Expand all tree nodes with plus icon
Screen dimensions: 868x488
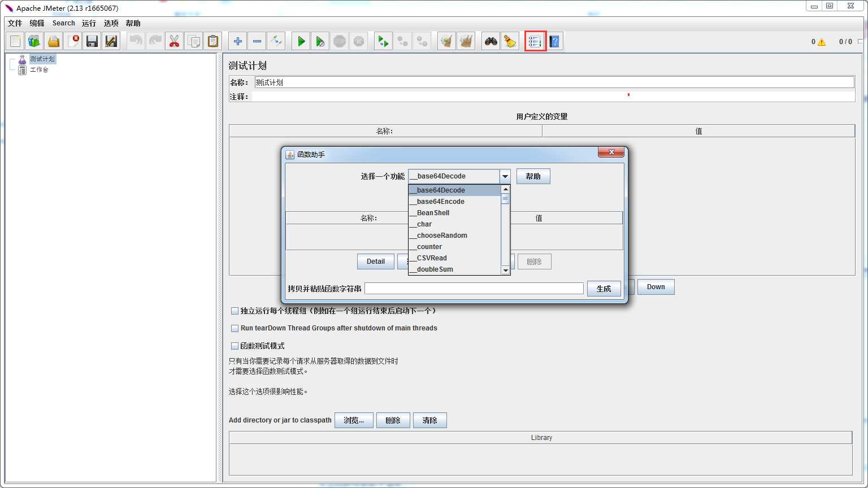[238, 41]
